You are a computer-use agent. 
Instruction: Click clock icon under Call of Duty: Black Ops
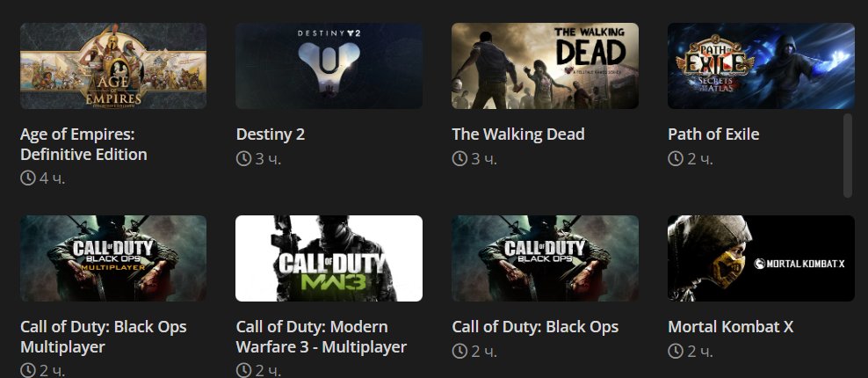click(459, 352)
